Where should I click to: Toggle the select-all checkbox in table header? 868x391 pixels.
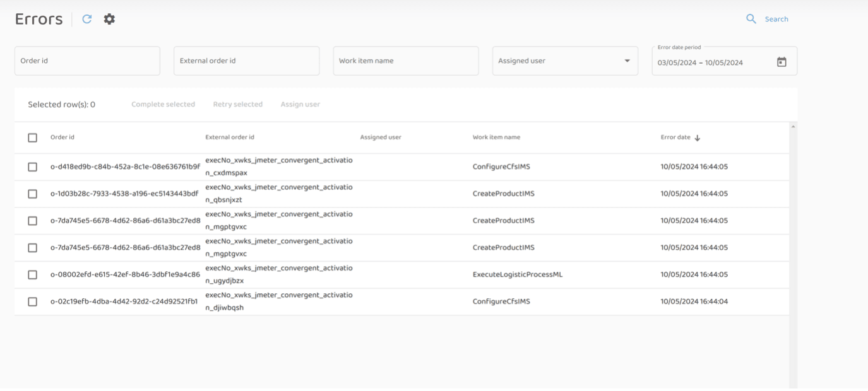tap(33, 137)
